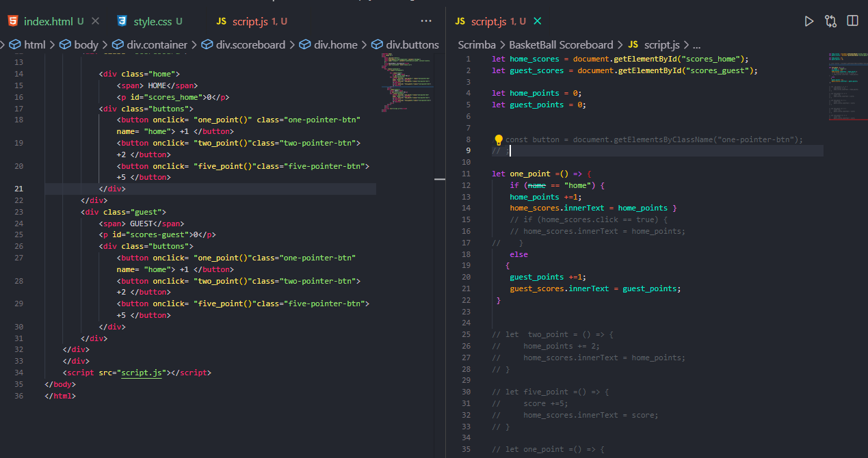868x458 pixels.
Task: Open the More Actions ellipsis in left editor
Action: point(426,21)
